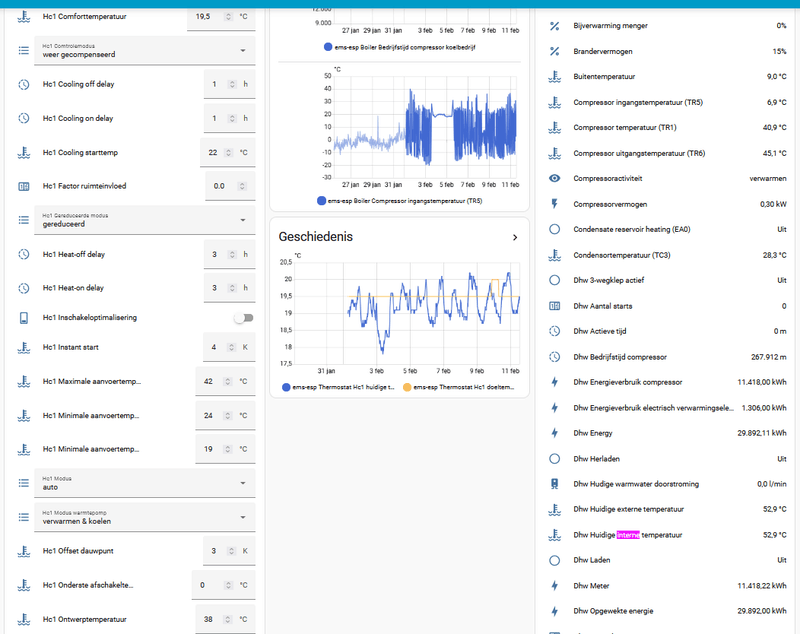
Task: Click the lightning icon beside Compressorvermogen
Action: pos(554,204)
